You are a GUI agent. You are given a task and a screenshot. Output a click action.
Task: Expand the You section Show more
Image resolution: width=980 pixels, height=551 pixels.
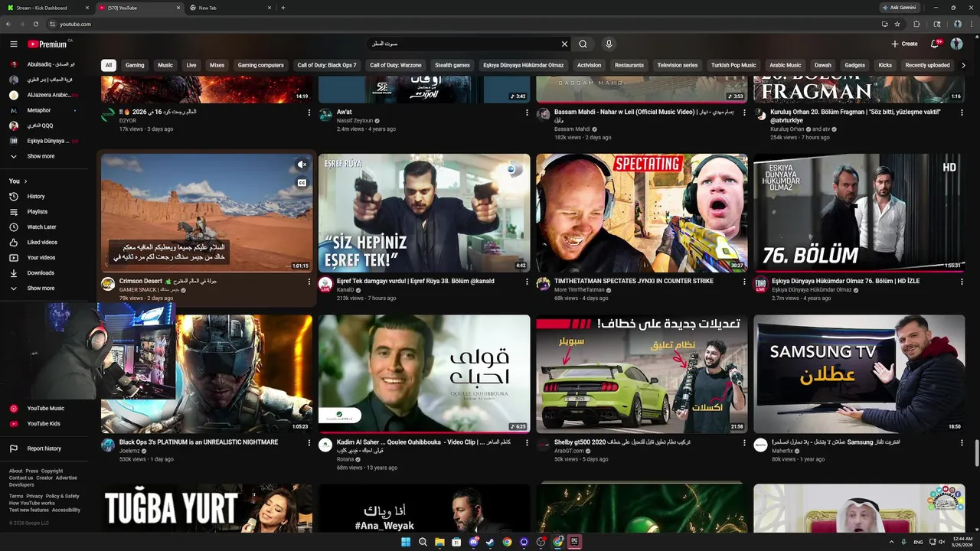[x=41, y=289]
